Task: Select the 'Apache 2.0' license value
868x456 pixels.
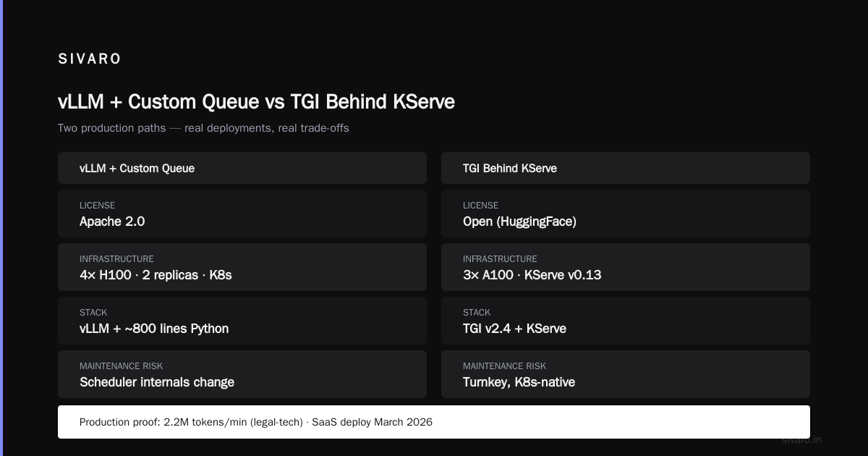Action: [112, 221]
